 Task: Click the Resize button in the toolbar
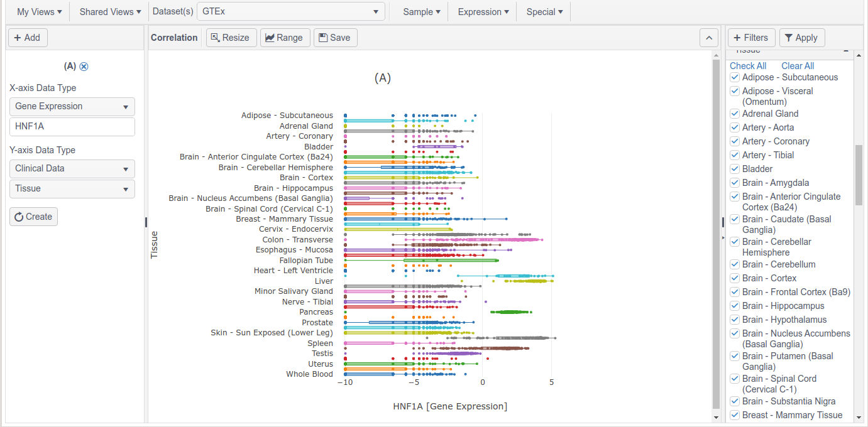pyautogui.click(x=231, y=38)
